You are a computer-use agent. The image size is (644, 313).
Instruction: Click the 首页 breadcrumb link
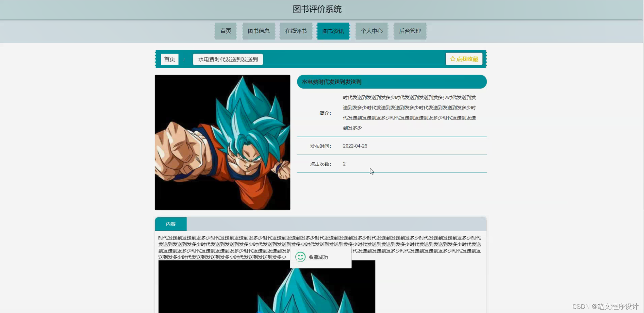[x=169, y=59]
